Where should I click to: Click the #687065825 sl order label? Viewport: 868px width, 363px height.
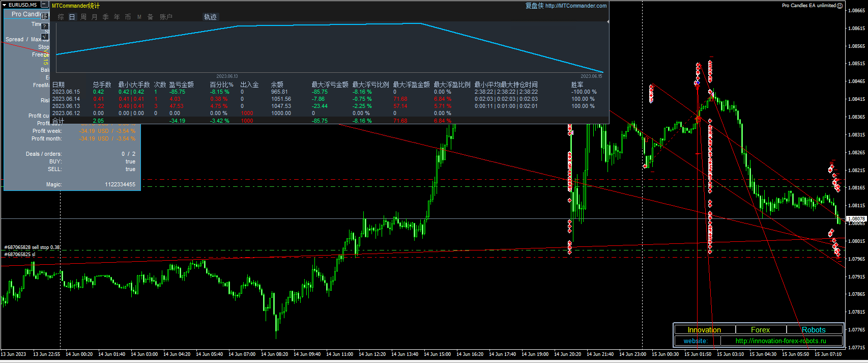[x=20, y=255]
